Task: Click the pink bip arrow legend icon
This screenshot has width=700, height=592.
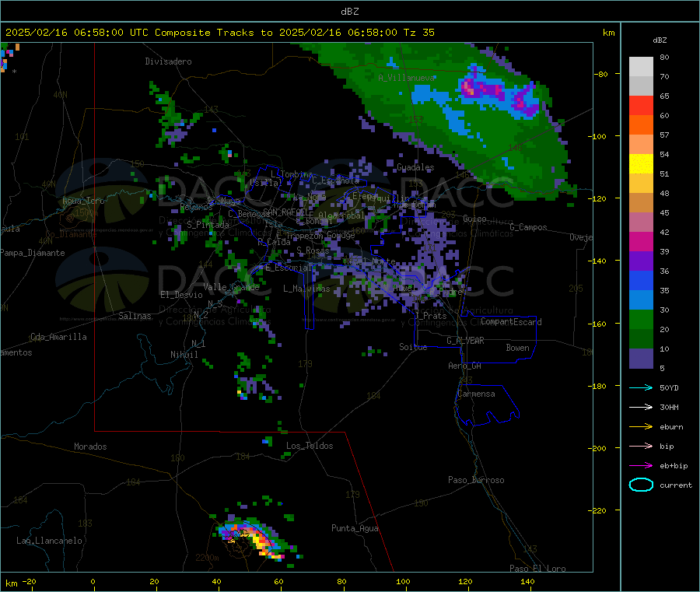Action: (x=641, y=446)
